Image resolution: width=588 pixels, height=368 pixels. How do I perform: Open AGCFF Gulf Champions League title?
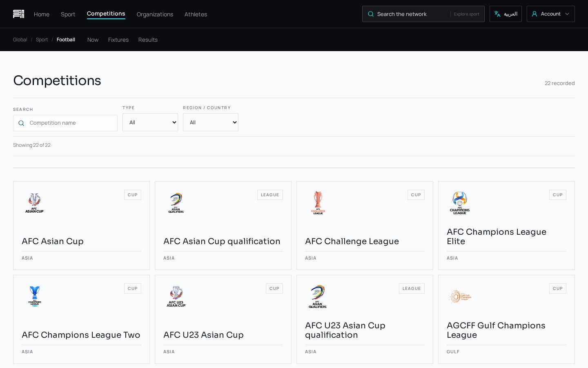[x=496, y=330]
